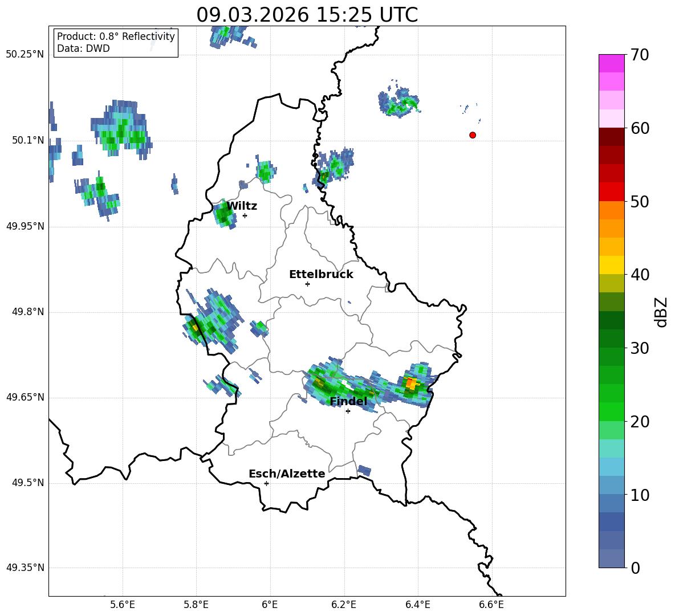Click the cross marker below Ettelbruck
Image resolution: width=675 pixels, height=616 pixels.
click(x=307, y=284)
